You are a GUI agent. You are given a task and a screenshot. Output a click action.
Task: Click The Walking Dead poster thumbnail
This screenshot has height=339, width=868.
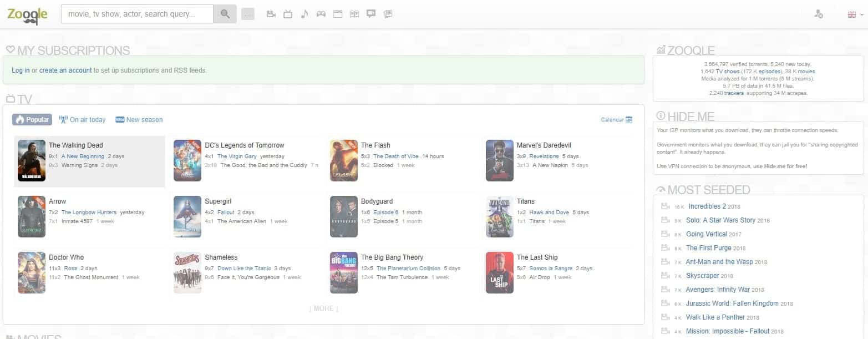click(x=32, y=160)
